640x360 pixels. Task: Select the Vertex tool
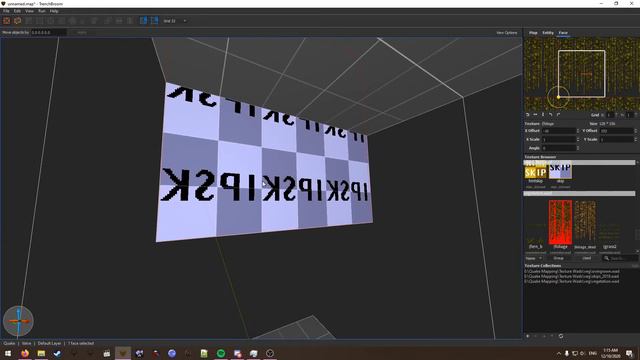[40, 21]
